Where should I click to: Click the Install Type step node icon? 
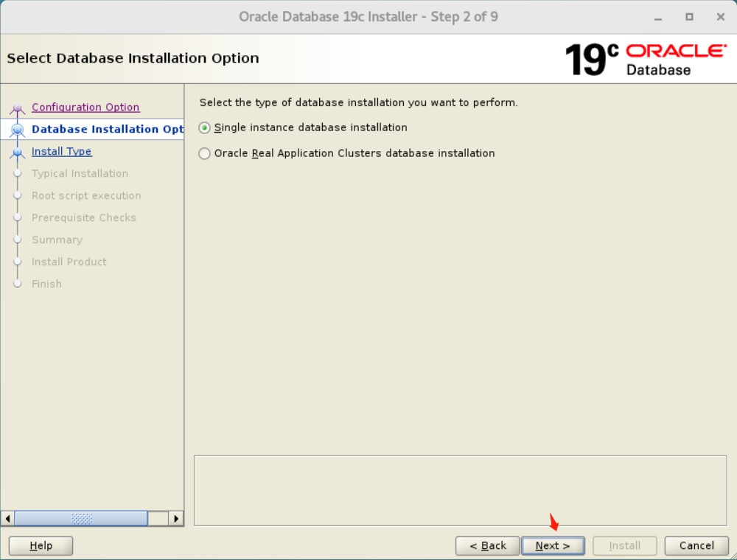click(x=18, y=153)
